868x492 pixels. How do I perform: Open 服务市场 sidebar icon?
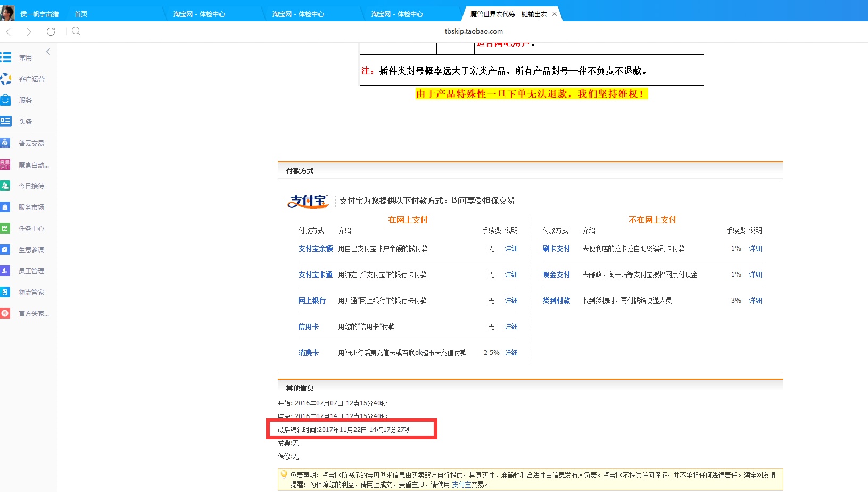[x=5, y=207]
